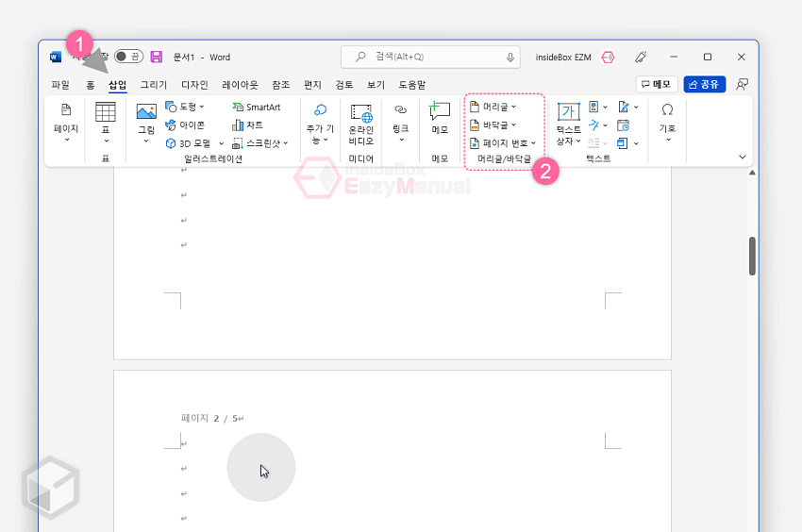This screenshot has width=802, height=532.
Task: Click the 메모 new comment icon in ribbon
Action: tap(440, 118)
